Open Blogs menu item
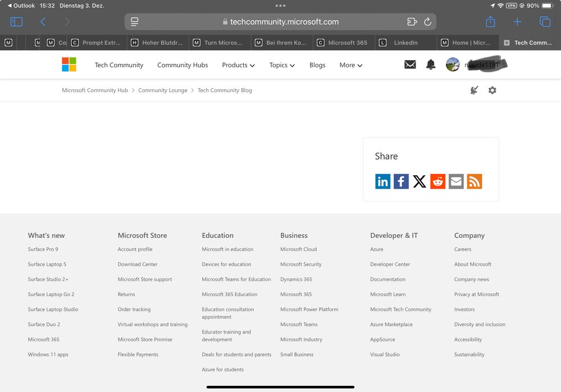Image resolution: width=561 pixels, height=392 pixels. pyautogui.click(x=317, y=65)
